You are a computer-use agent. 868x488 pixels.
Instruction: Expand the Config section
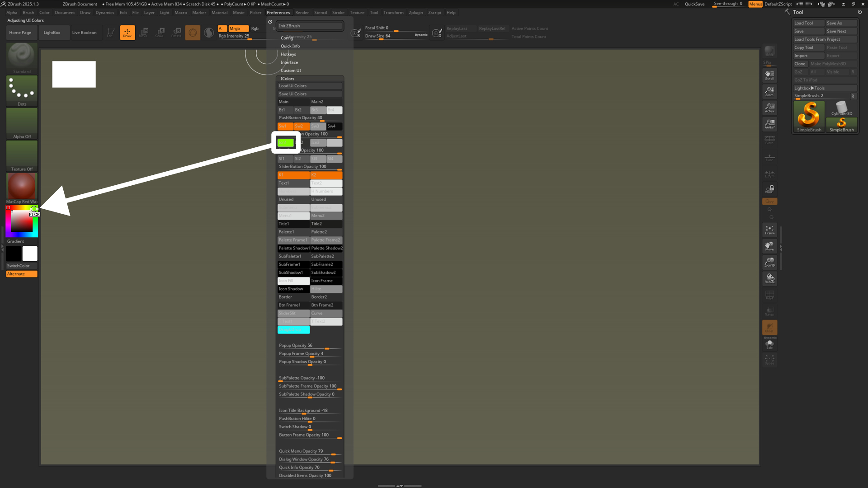[287, 38]
